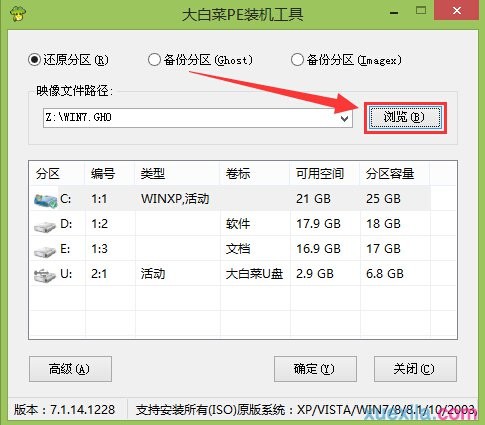Select the 备份分区(Imagex) radio button

tap(297, 60)
